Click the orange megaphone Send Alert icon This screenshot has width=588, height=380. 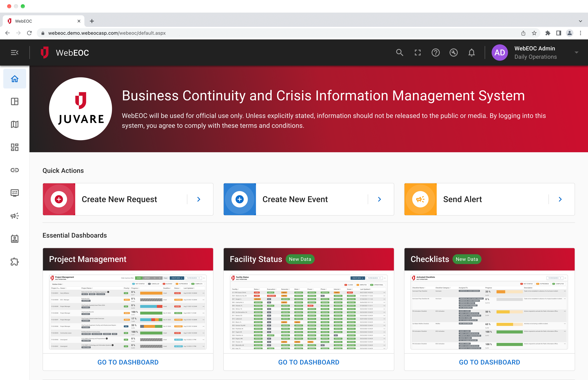click(420, 199)
